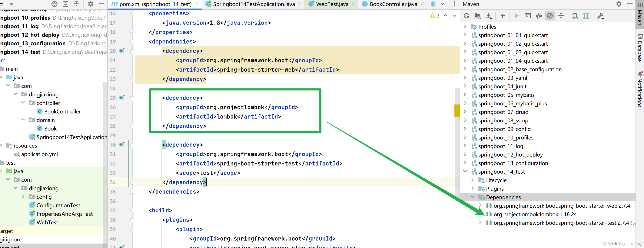Close the WebTest.java tab

pos(353,4)
